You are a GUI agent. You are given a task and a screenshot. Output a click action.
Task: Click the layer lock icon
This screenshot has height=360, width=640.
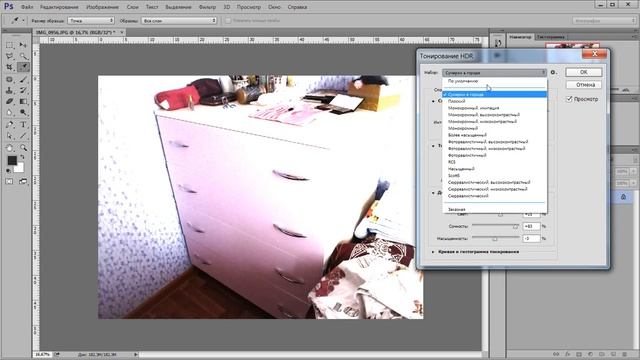pos(623,197)
